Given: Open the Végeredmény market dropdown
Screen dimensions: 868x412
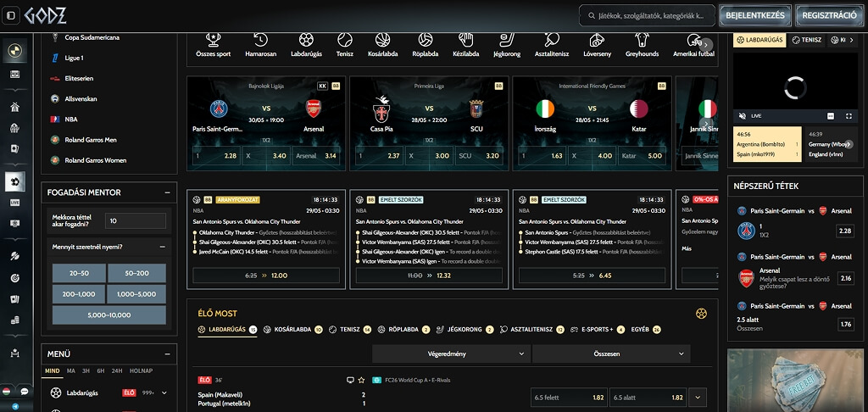Looking at the screenshot, I should (x=451, y=354).
